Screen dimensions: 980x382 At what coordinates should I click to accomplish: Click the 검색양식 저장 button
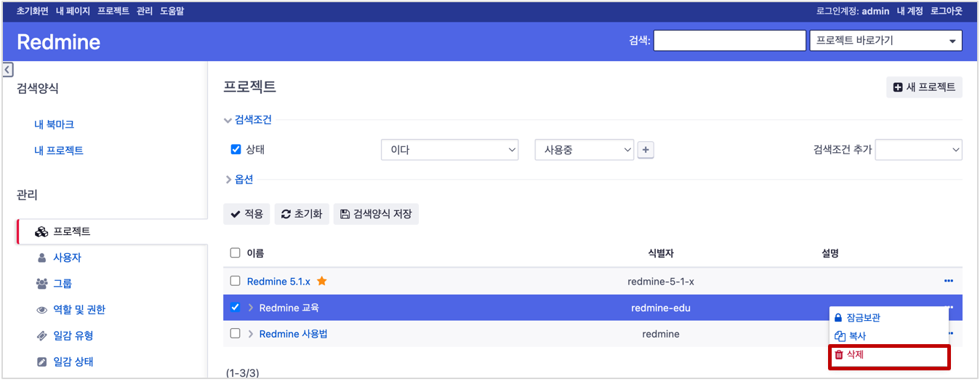(376, 214)
